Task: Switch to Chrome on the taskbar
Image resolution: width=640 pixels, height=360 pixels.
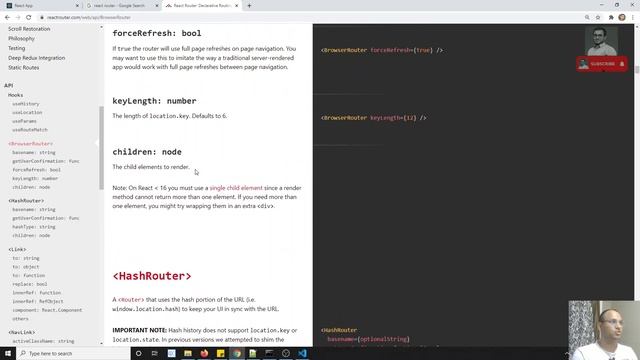Action: click(237, 353)
